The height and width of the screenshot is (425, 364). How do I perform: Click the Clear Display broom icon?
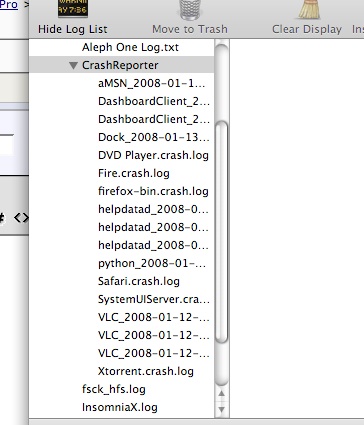click(309, 9)
